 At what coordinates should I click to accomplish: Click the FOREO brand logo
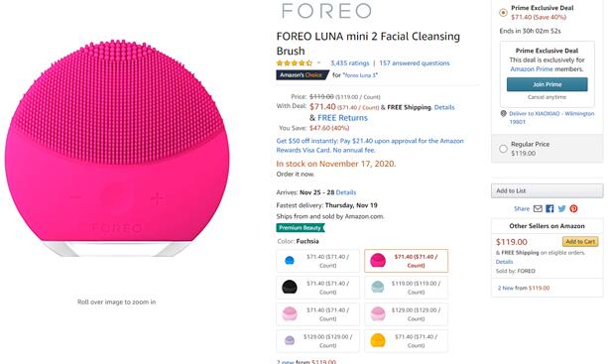tap(326, 11)
